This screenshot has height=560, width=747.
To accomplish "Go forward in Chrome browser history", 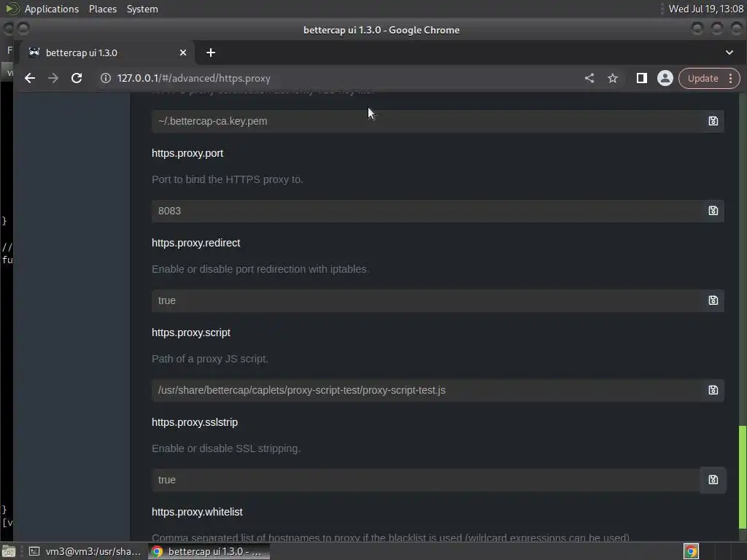I will 53,78.
